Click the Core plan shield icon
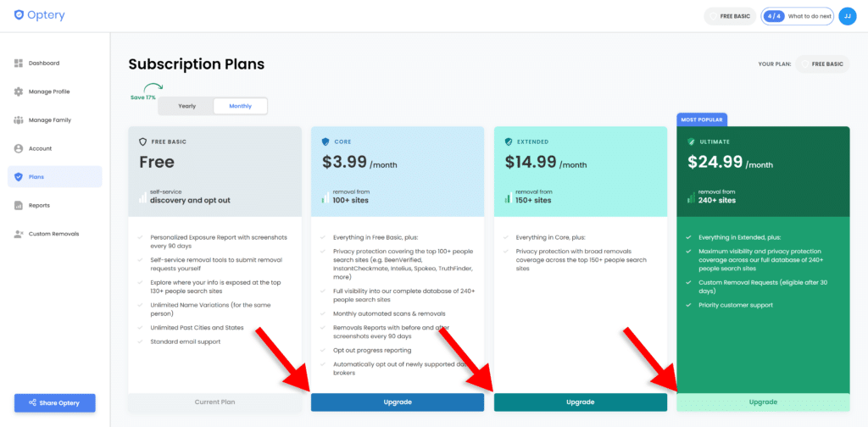 [325, 141]
